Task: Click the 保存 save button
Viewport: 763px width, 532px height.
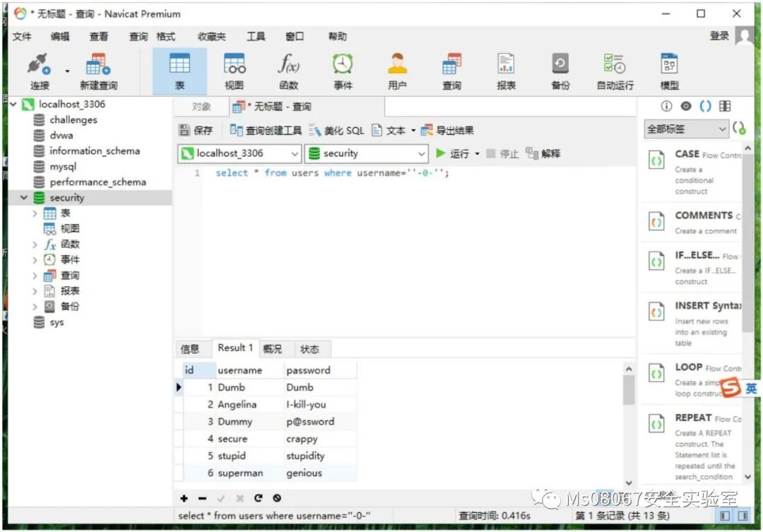Action: coord(196,130)
